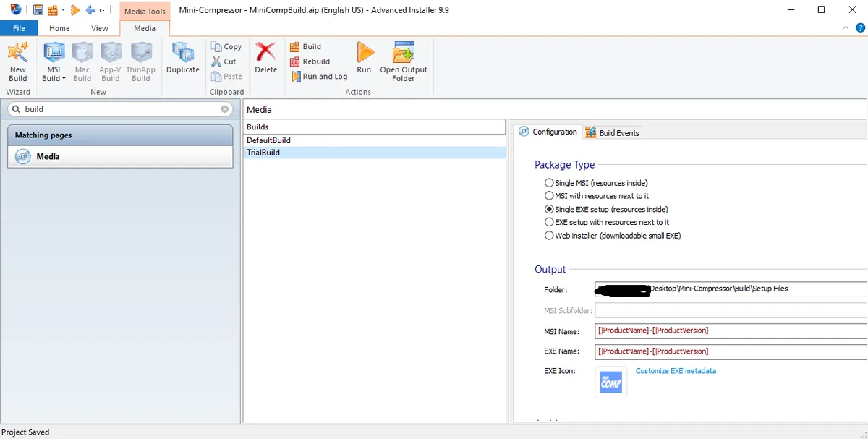Click the Advanced Installer application logo
Image resolution: width=868 pixels, height=439 pixels.
[16, 9]
